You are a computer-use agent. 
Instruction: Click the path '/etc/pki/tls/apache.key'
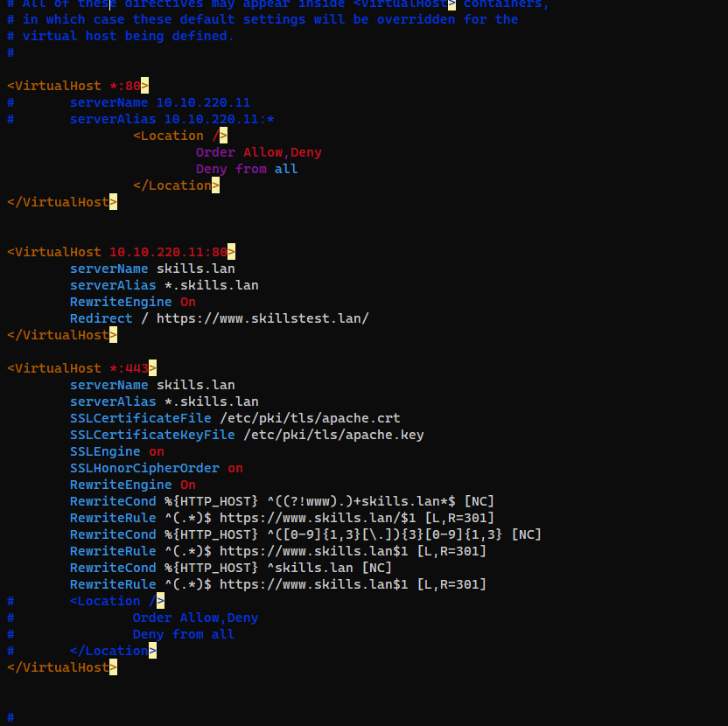[334, 435]
